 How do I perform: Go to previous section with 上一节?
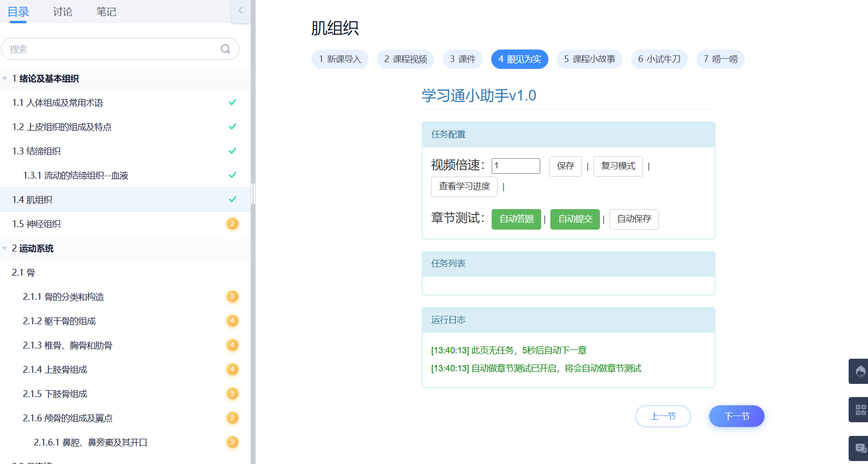pyautogui.click(x=663, y=416)
